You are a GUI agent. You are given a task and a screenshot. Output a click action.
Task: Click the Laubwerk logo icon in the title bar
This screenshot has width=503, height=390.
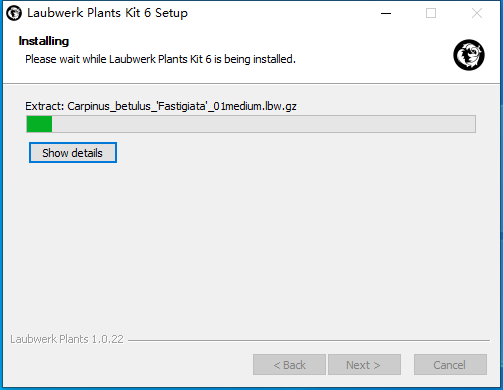coord(14,13)
